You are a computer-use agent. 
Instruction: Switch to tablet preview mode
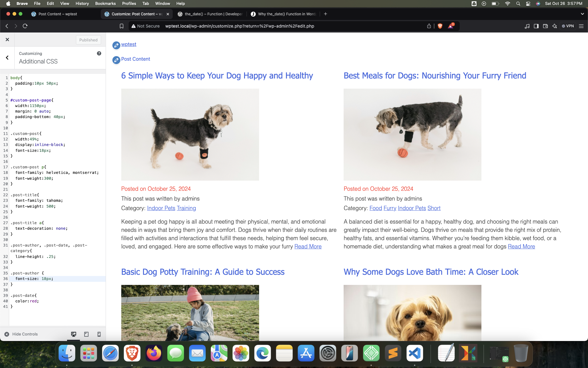click(x=86, y=334)
